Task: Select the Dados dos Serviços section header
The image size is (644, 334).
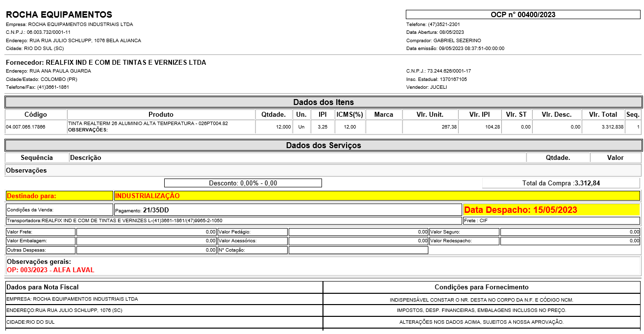Action: tap(323, 145)
